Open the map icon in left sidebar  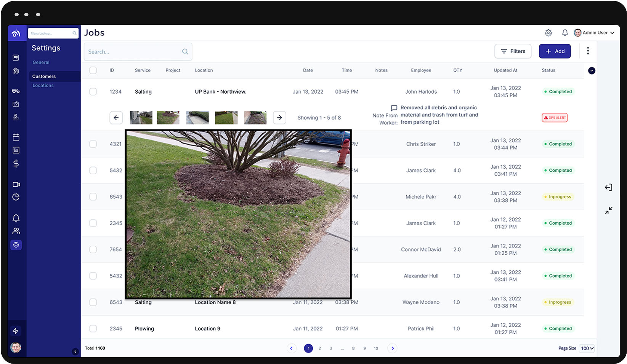click(16, 71)
